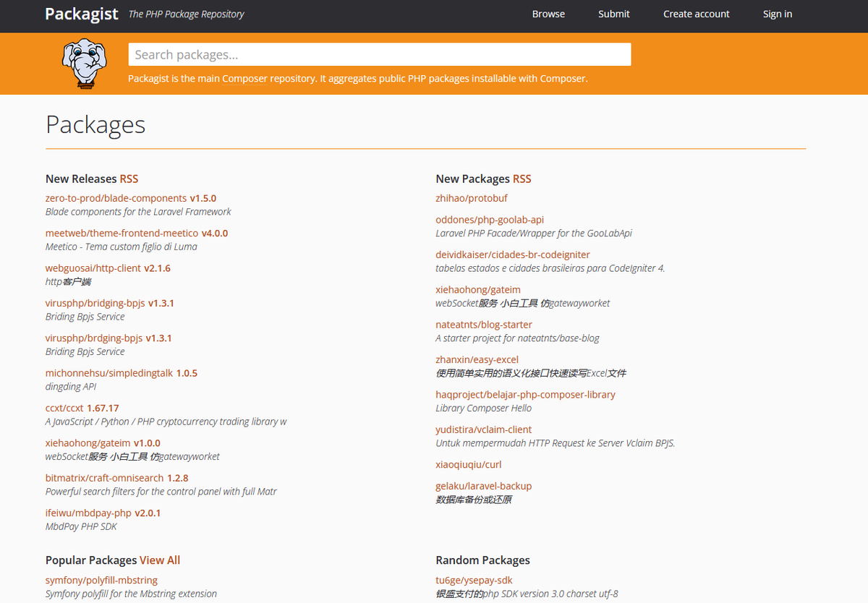The width and height of the screenshot is (868, 603).
Task: Click 'Library Composer Hello' description
Action: click(x=483, y=409)
